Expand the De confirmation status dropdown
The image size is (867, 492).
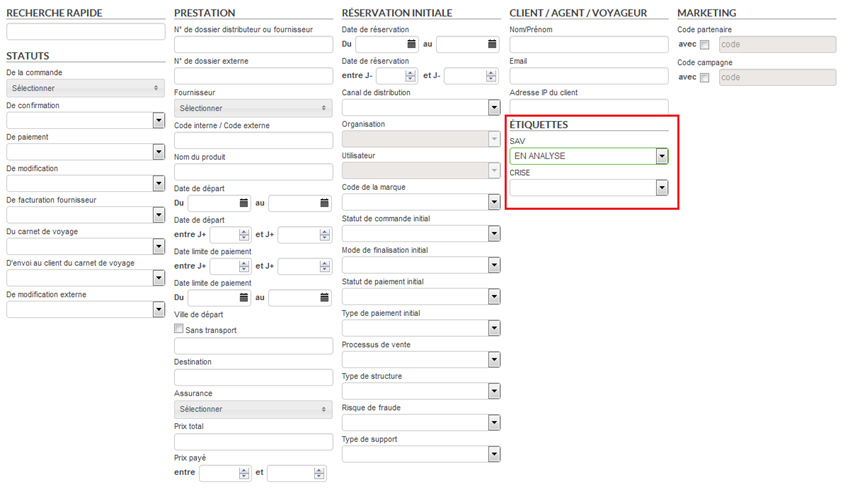[x=158, y=121]
